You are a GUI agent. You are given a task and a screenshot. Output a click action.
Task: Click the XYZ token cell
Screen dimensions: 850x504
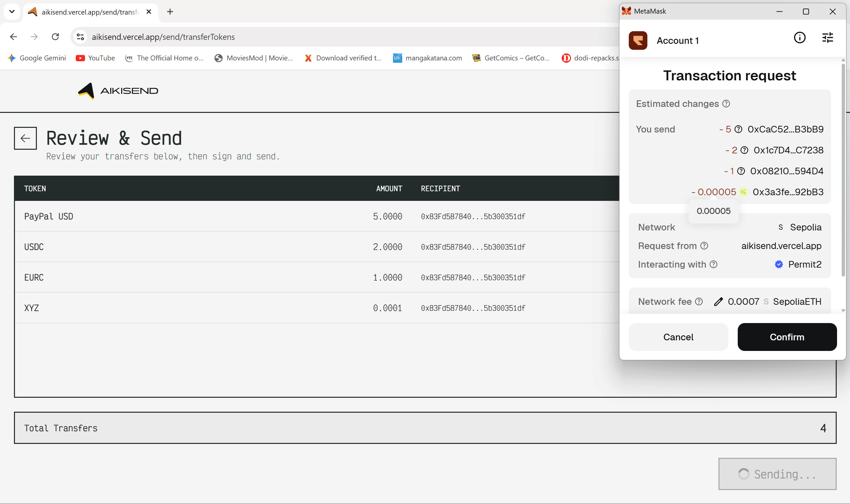[x=32, y=308]
